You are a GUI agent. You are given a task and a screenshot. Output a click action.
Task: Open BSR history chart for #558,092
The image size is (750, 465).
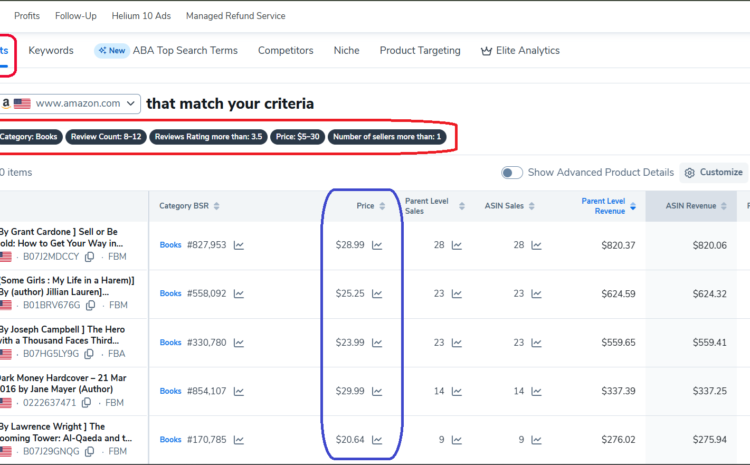[x=239, y=294]
